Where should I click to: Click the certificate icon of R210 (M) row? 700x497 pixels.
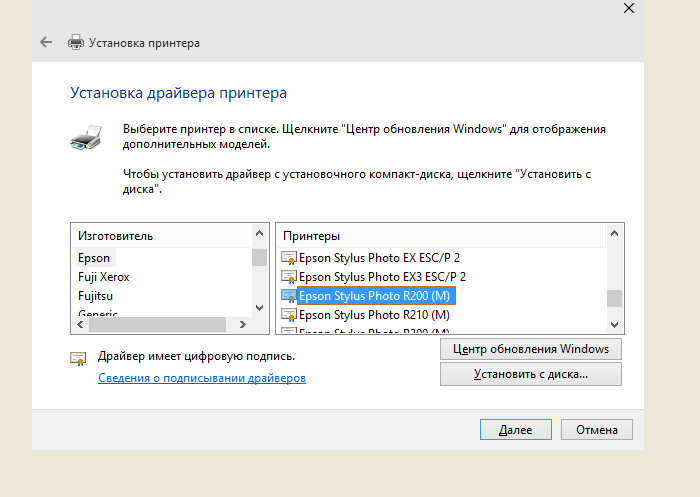(289, 315)
